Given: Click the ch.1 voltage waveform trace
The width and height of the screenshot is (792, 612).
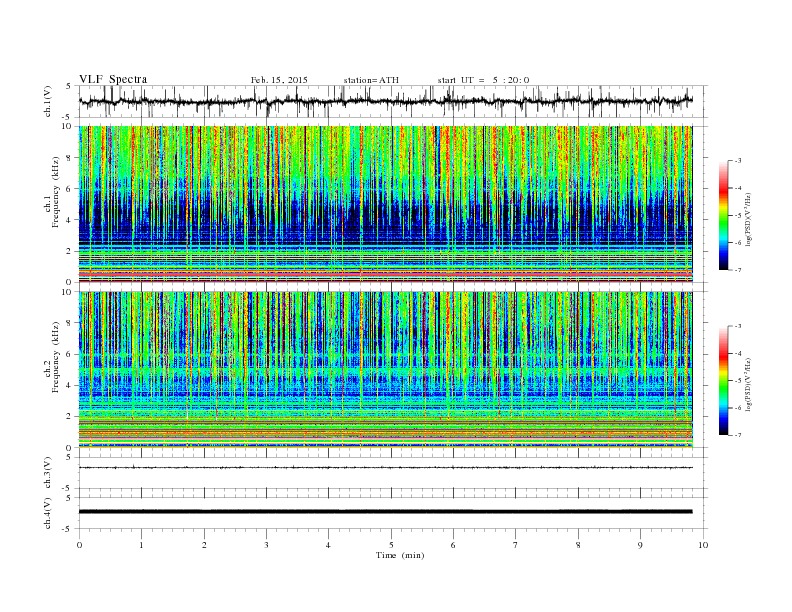Looking at the screenshot, I should (386, 101).
